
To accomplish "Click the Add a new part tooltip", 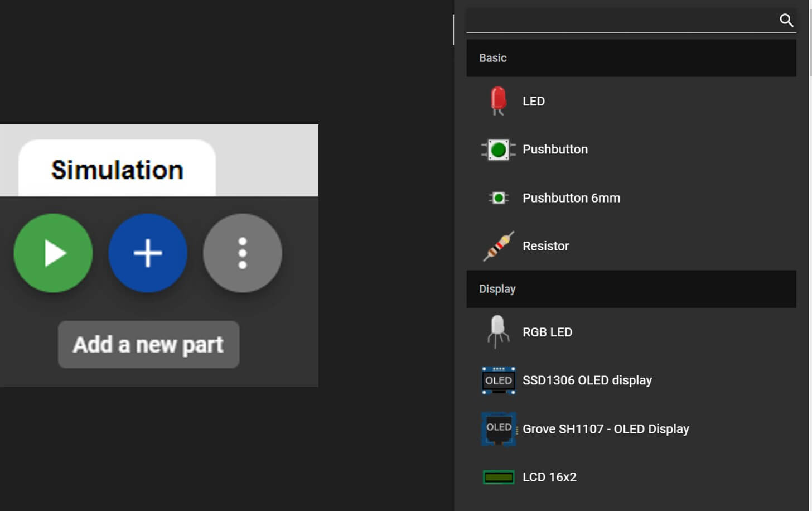I will click(x=148, y=345).
